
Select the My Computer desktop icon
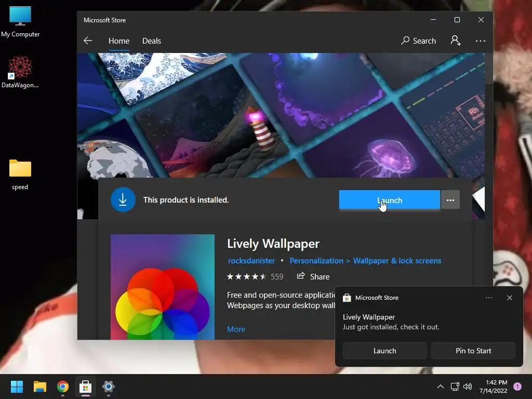pos(20,22)
